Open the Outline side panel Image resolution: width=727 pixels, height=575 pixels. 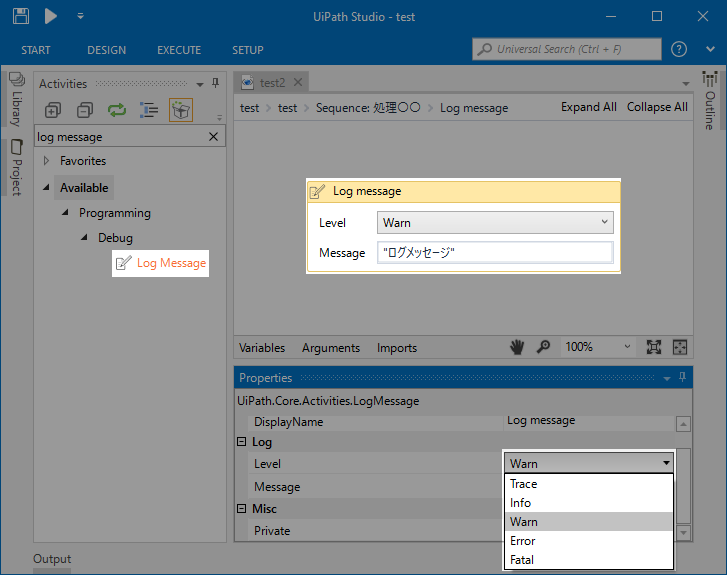(x=709, y=101)
